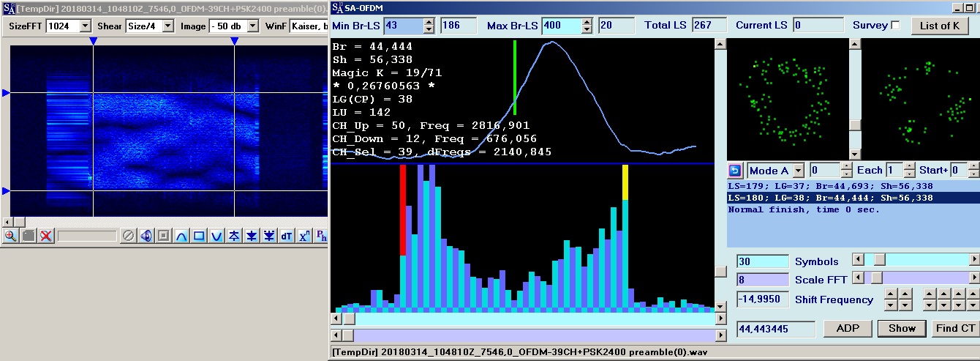980x361 pixels.
Task: Click the Max Br-LS input field
Action: (x=562, y=26)
